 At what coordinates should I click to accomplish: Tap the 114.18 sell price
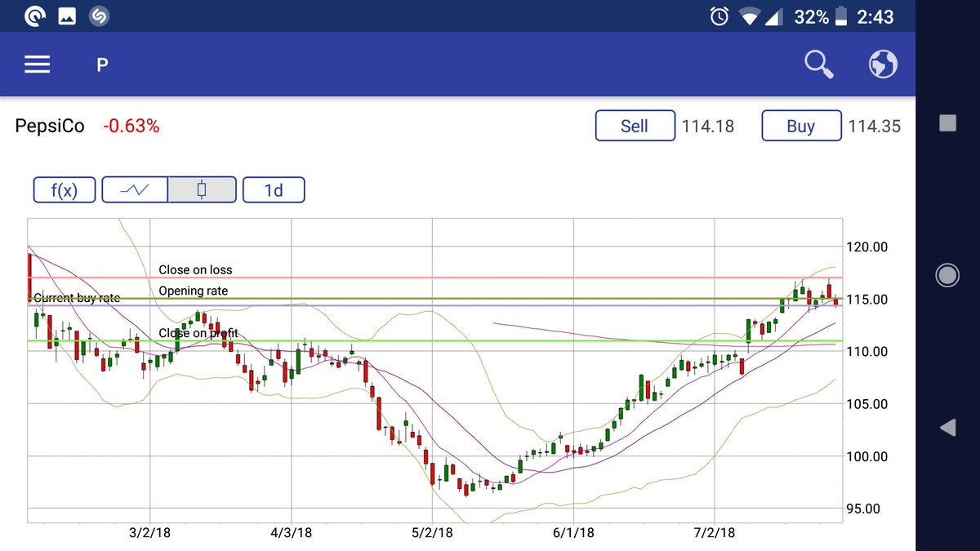[708, 127]
